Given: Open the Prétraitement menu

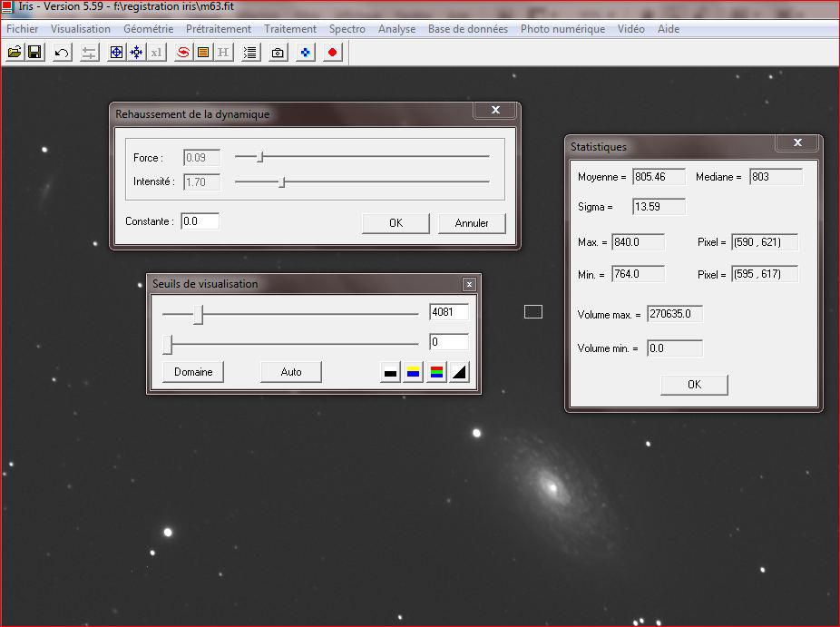Looking at the screenshot, I should coord(219,29).
